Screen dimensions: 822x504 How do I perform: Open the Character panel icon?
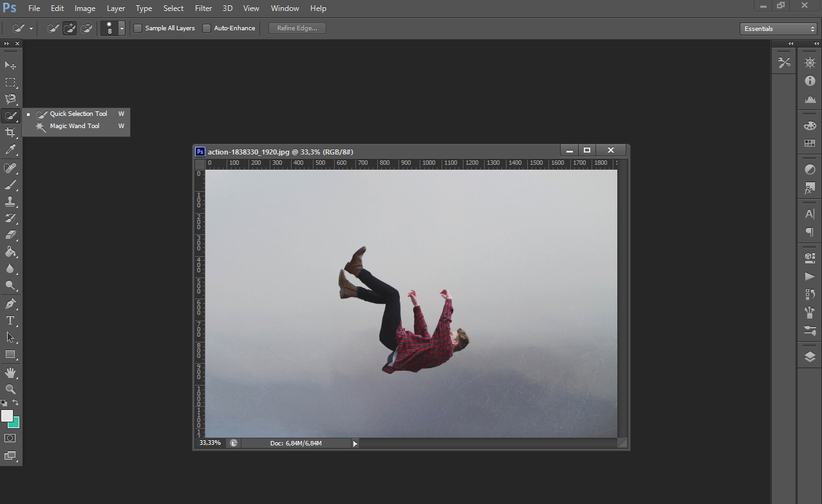[810, 214]
